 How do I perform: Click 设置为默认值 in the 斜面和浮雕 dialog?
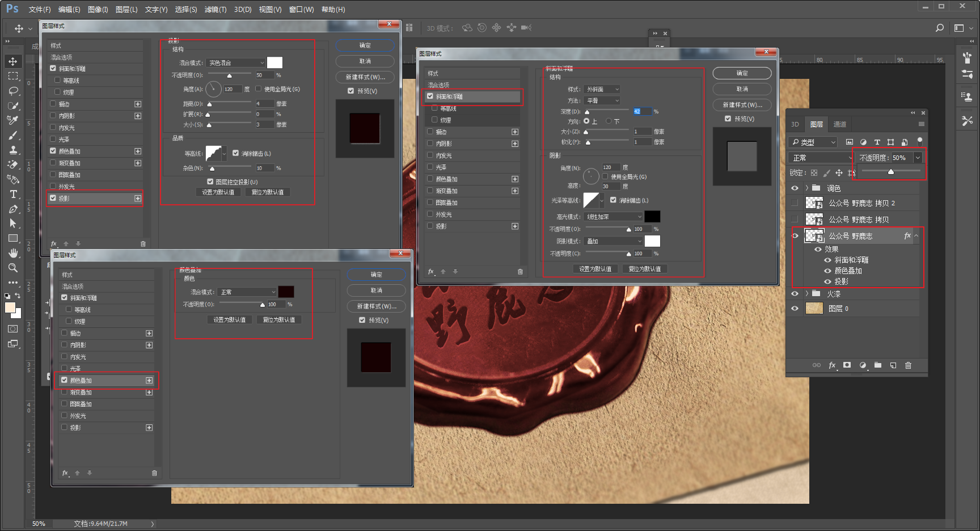595,269
